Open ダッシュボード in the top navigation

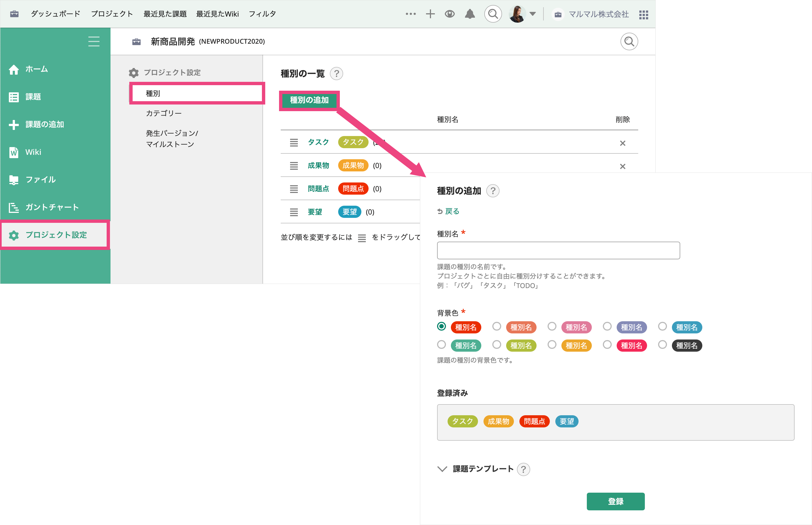click(56, 14)
